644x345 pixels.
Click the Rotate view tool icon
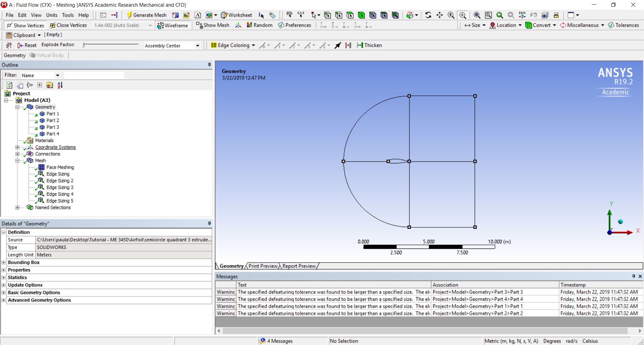428,15
